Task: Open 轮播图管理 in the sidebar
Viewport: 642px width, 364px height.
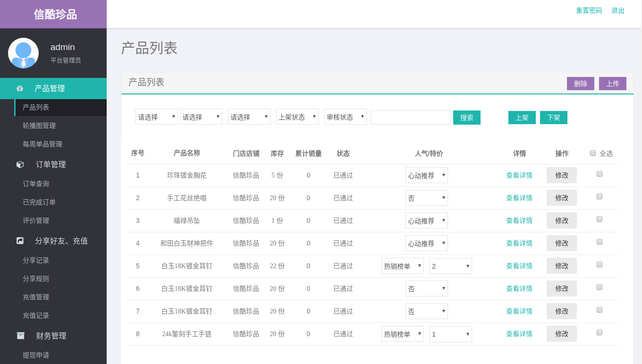Action: tap(39, 126)
